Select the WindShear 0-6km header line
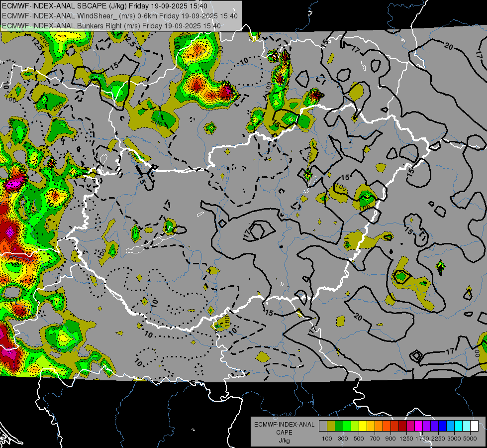This screenshot has width=487, height=448. pos(119,16)
